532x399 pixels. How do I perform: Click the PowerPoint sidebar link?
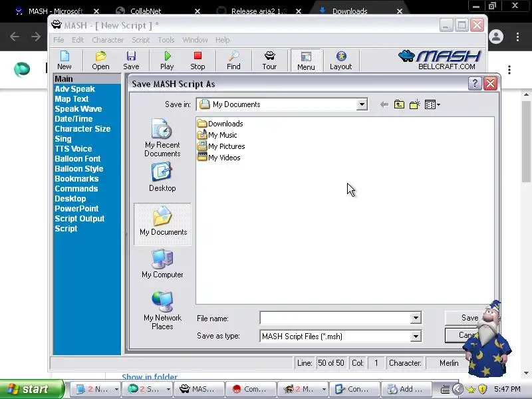(x=76, y=209)
